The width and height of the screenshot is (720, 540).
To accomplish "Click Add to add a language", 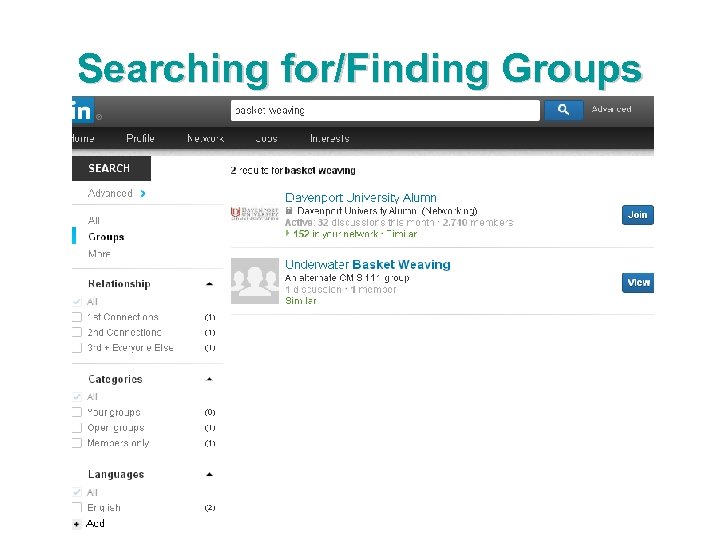I will coord(95,523).
